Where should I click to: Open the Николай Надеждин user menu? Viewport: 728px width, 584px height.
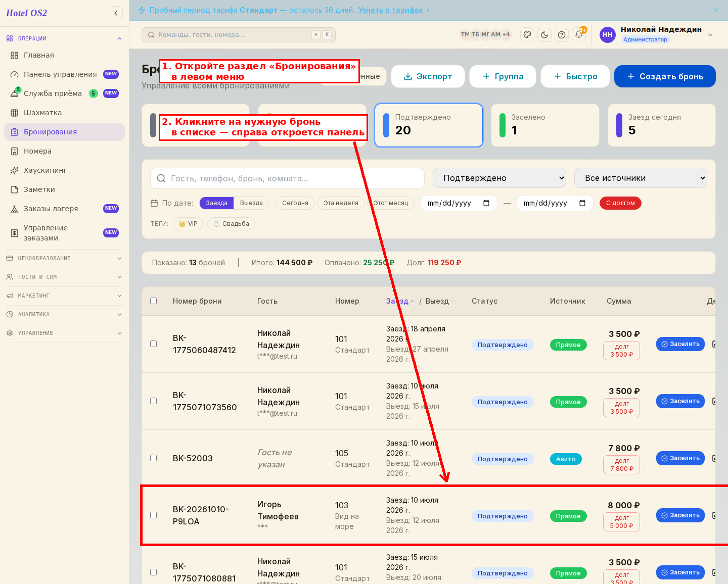[657, 34]
